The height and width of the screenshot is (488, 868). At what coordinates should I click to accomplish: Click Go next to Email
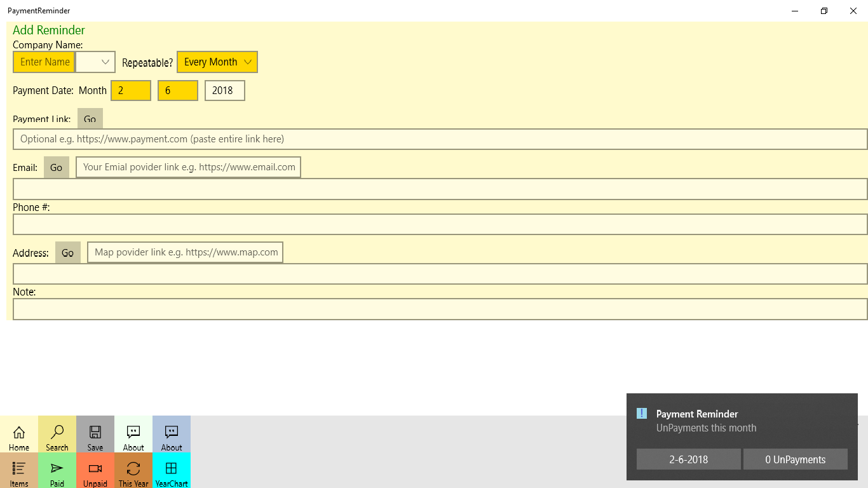click(x=57, y=167)
